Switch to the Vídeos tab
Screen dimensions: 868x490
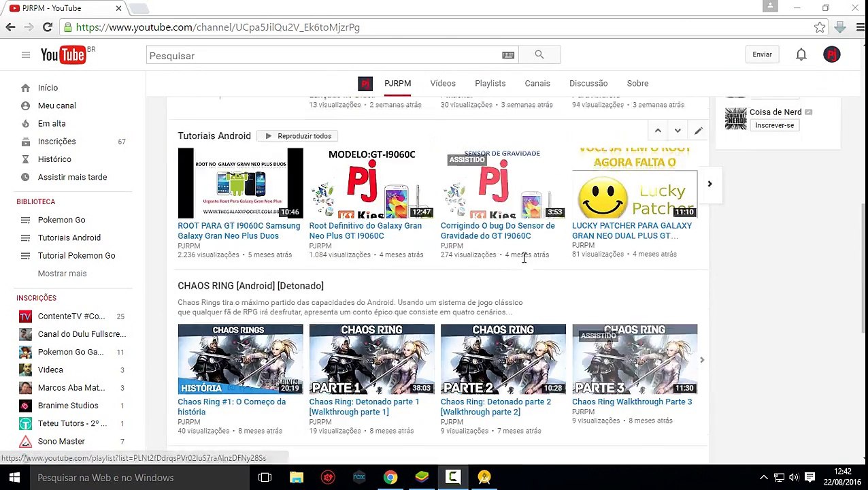[443, 83]
